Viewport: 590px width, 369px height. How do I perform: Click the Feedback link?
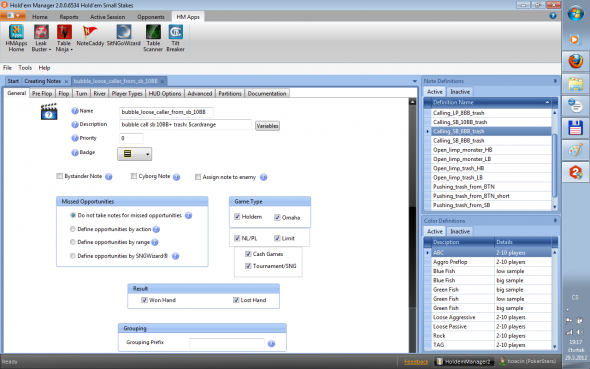(416, 362)
